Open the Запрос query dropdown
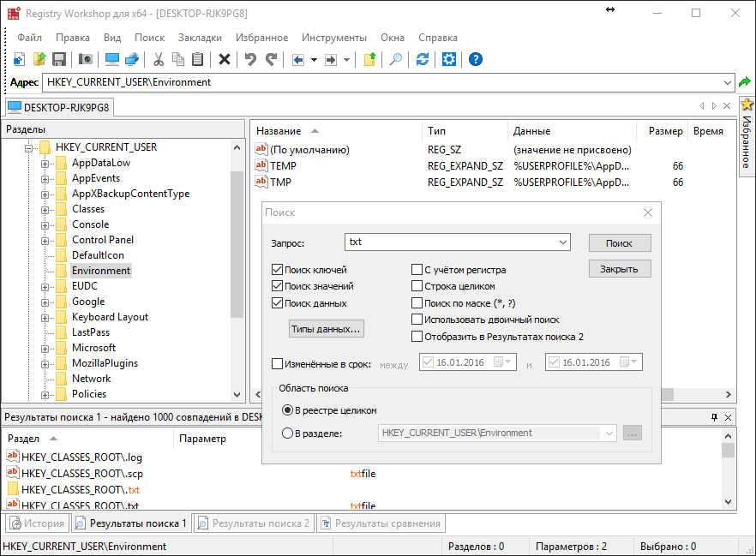This screenshot has width=756, height=556. point(562,242)
